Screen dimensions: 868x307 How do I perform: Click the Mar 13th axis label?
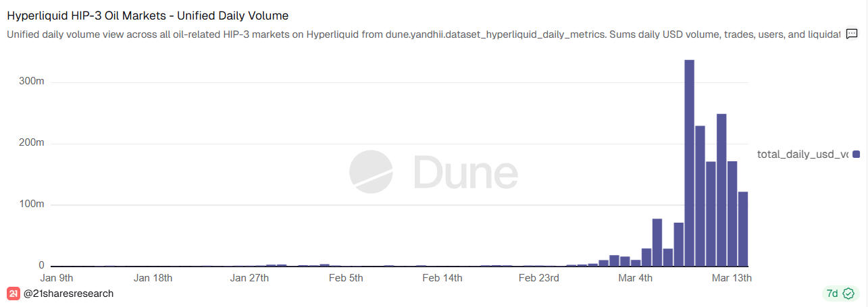(732, 277)
